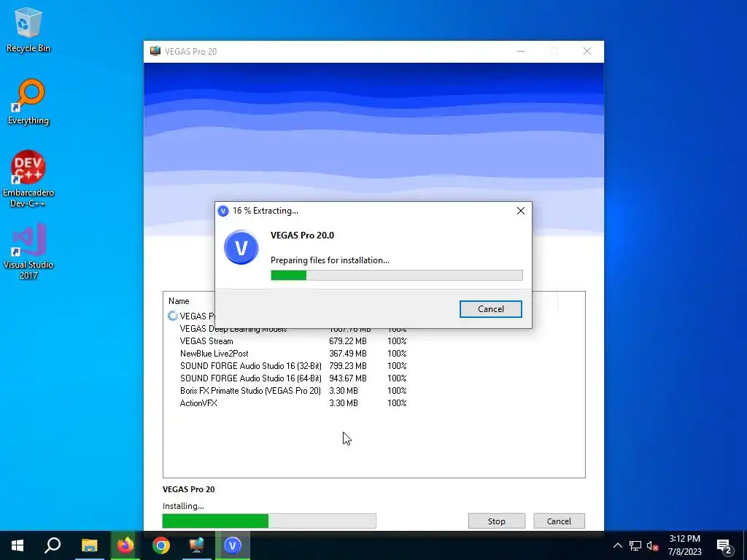The image size is (747, 560).
Task: Open muted volume tray icon
Action: click(x=653, y=545)
